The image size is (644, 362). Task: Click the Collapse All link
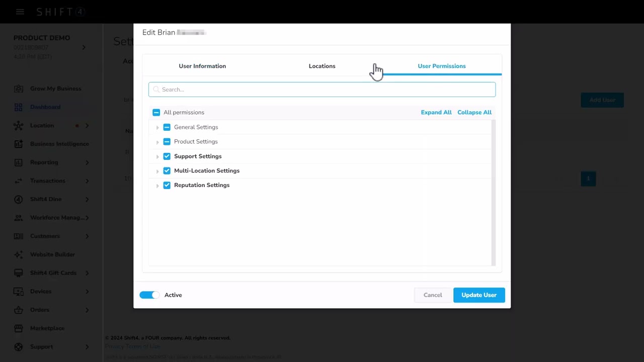tap(474, 113)
